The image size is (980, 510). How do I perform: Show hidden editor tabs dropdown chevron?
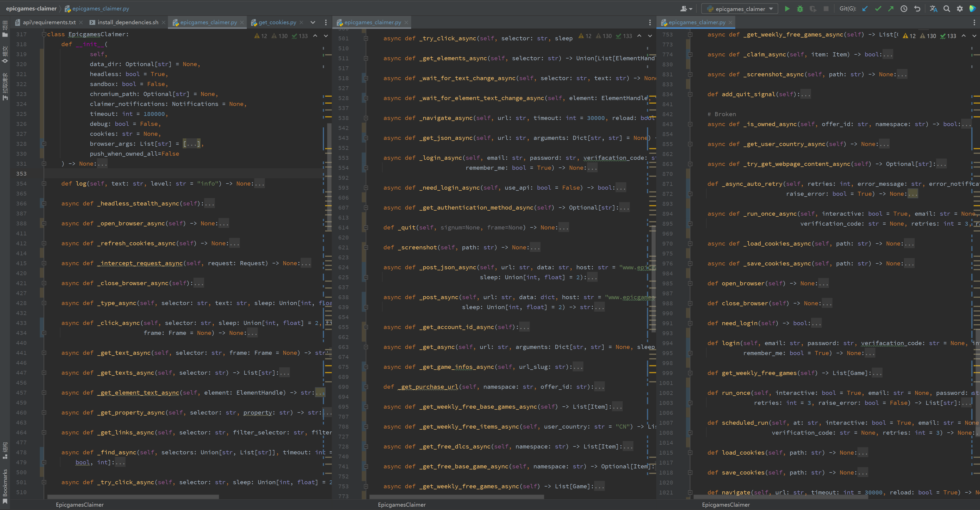(x=313, y=22)
